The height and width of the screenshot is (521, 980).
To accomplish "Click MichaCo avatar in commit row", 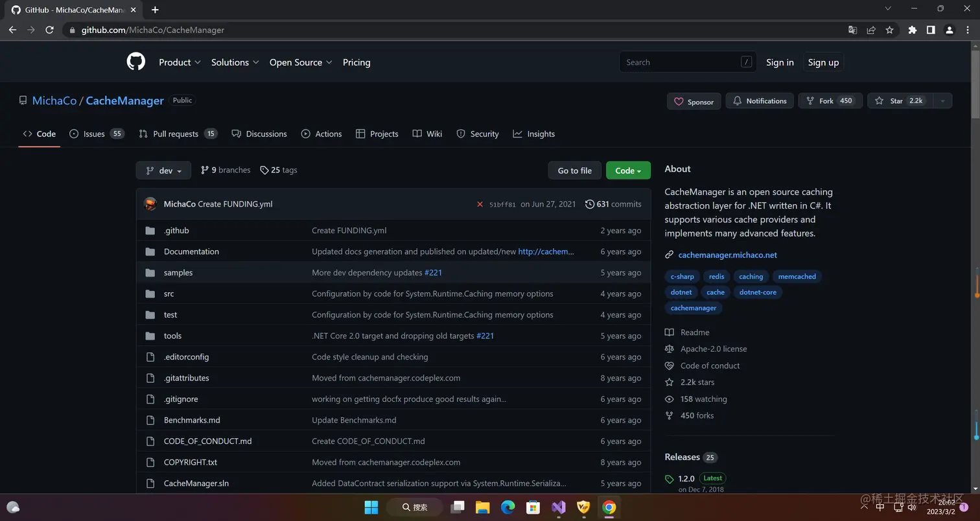I will pyautogui.click(x=150, y=204).
